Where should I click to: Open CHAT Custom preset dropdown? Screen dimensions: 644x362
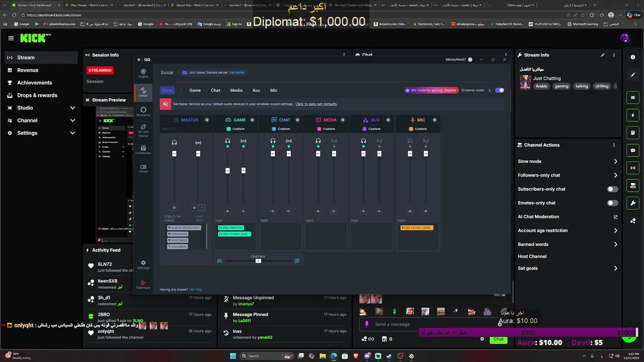tap(282, 129)
